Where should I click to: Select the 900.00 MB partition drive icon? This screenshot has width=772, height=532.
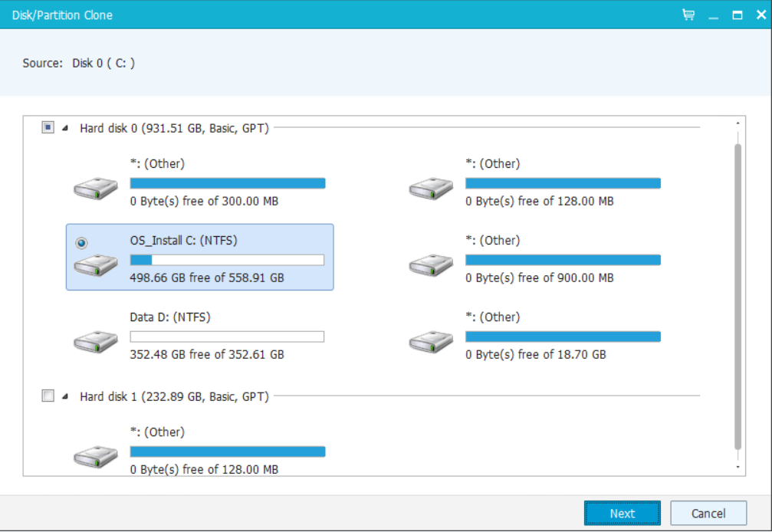click(431, 265)
